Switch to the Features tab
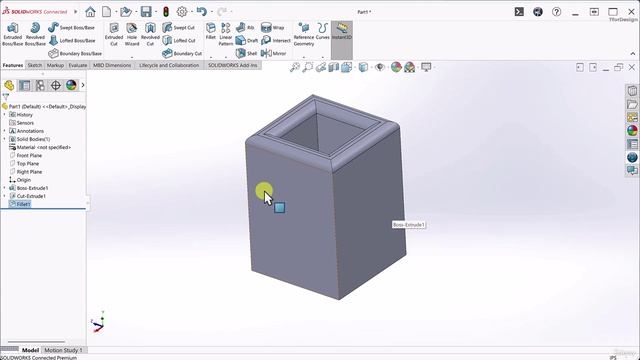The width and height of the screenshot is (640, 360). point(13,65)
